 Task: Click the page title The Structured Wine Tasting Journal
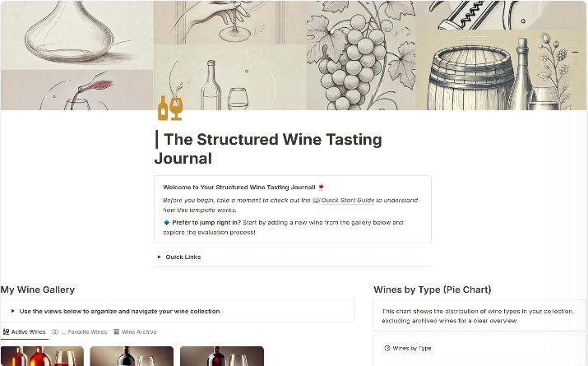coord(268,149)
